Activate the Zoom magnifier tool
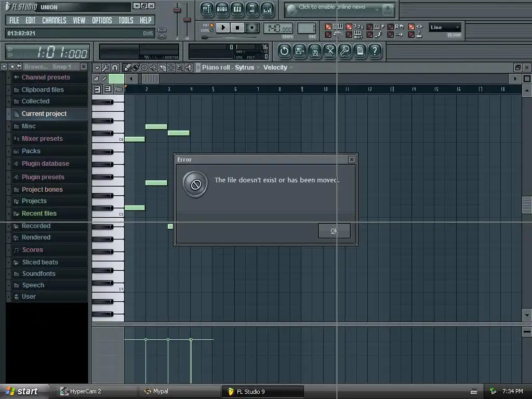This screenshot has width=532, height=399. pyautogui.click(x=179, y=68)
